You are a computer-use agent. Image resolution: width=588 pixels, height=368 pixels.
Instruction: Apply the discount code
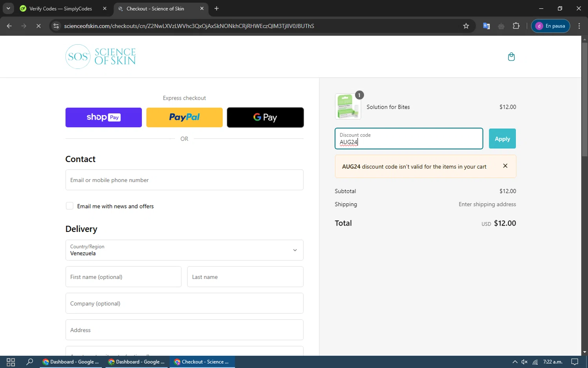pos(502,138)
